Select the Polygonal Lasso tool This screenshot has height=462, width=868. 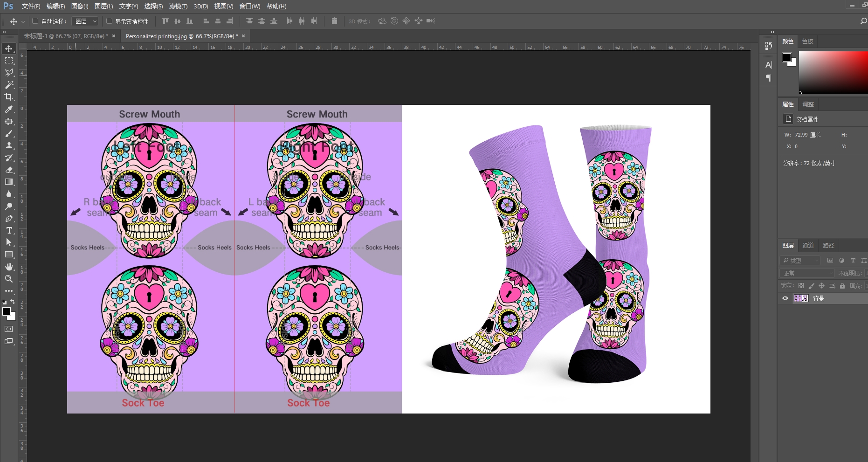click(x=9, y=73)
